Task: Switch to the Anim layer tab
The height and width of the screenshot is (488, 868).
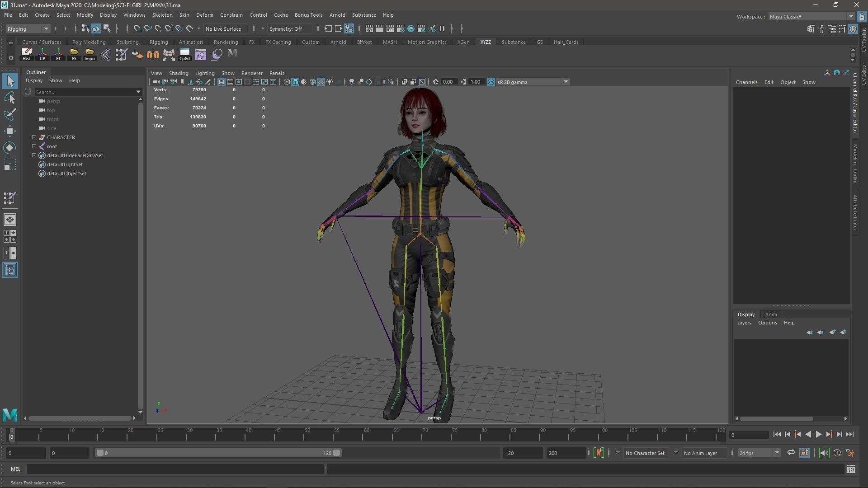Action: click(x=771, y=314)
